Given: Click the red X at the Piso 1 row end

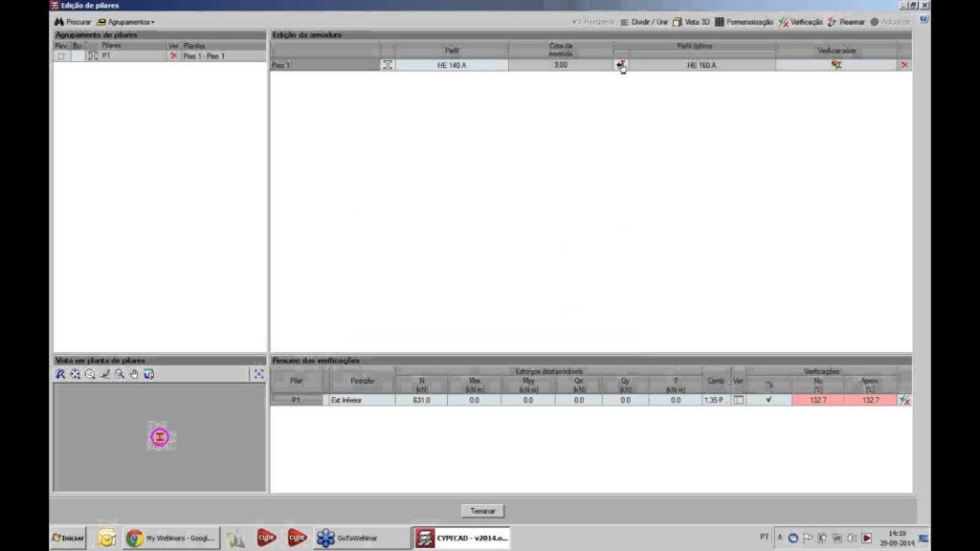Looking at the screenshot, I should tap(904, 65).
